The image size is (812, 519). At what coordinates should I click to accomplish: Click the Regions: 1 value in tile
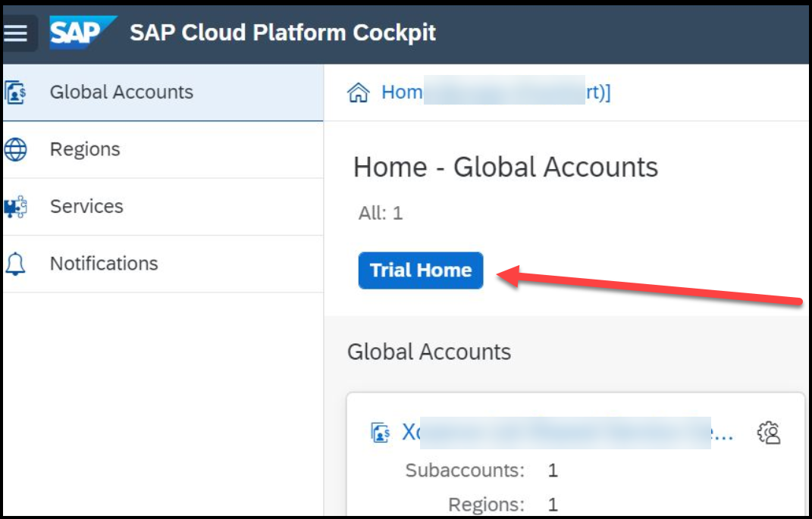(553, 505)
